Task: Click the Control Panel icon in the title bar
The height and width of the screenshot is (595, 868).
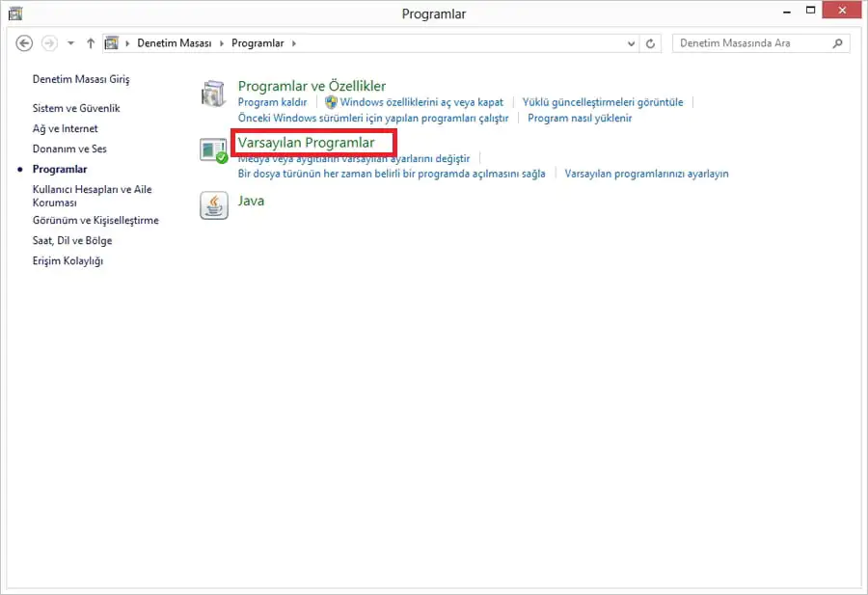Action: (14, 10)
